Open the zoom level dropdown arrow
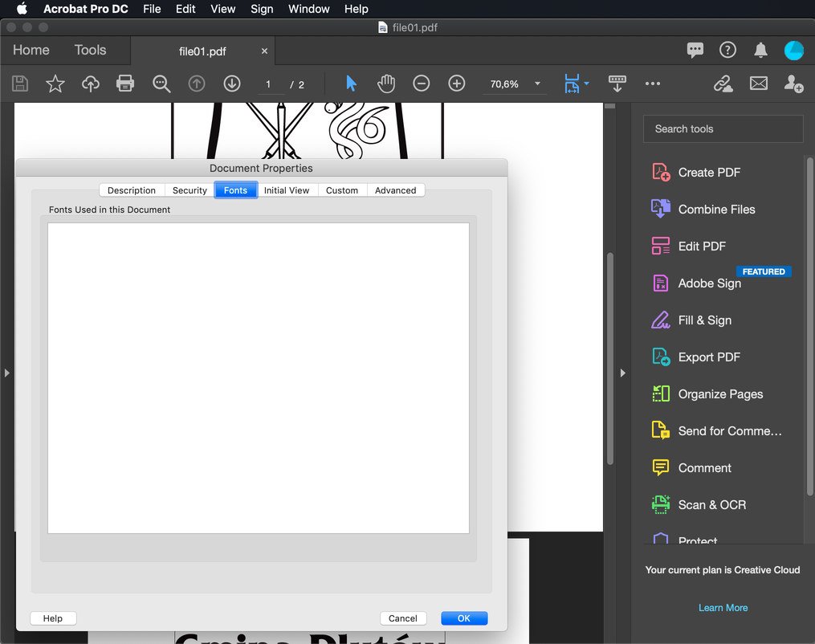815x644 pixels. (537, 84)
